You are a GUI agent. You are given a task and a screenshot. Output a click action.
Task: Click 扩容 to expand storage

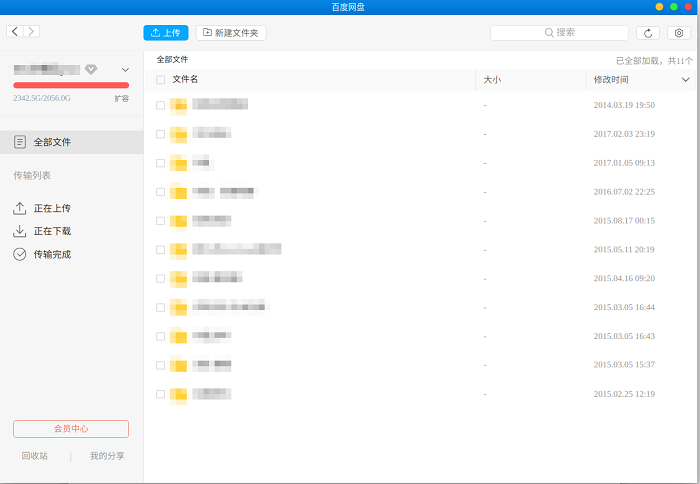tap(121, 98)
